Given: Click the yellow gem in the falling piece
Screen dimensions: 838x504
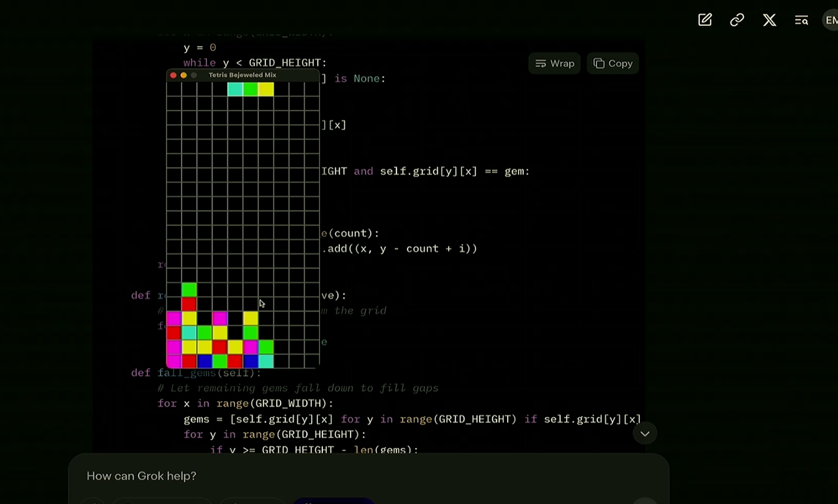Looking at the screenshot, I should (x=266, y=89).
